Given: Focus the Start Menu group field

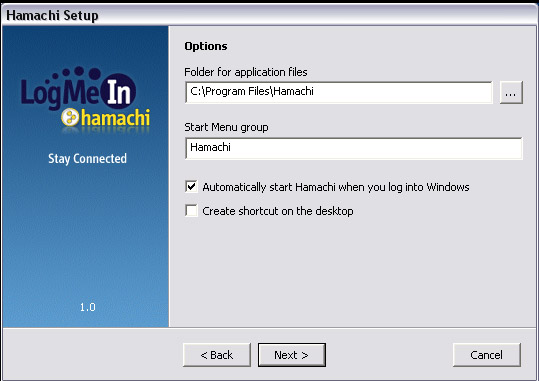Looking at the screenshot, I should (354, 148).
